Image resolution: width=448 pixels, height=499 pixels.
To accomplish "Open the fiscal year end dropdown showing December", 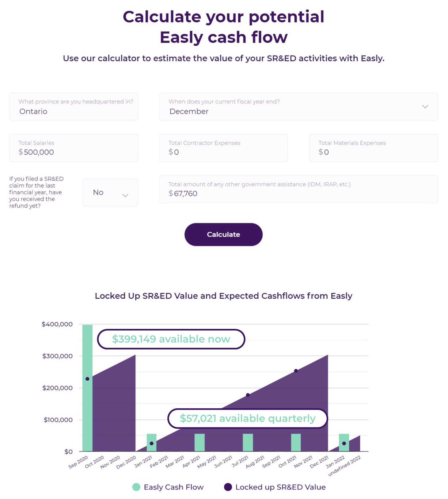I will tap(299, 107).
